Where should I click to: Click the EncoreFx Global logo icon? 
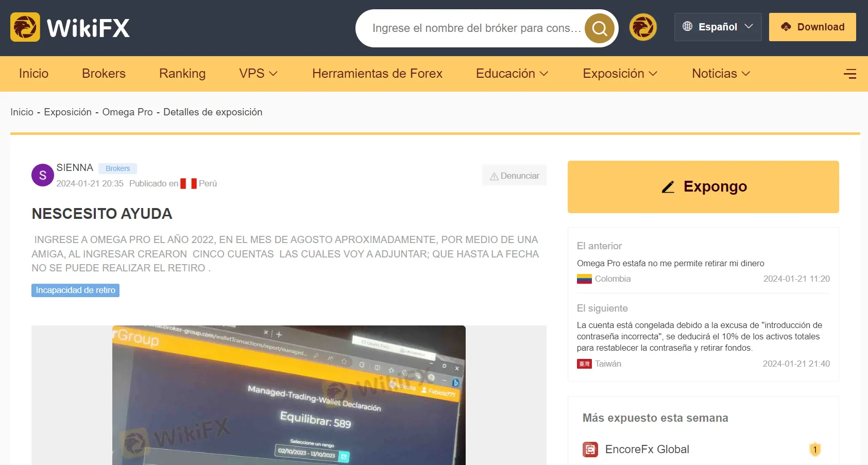tap(590, 450)
